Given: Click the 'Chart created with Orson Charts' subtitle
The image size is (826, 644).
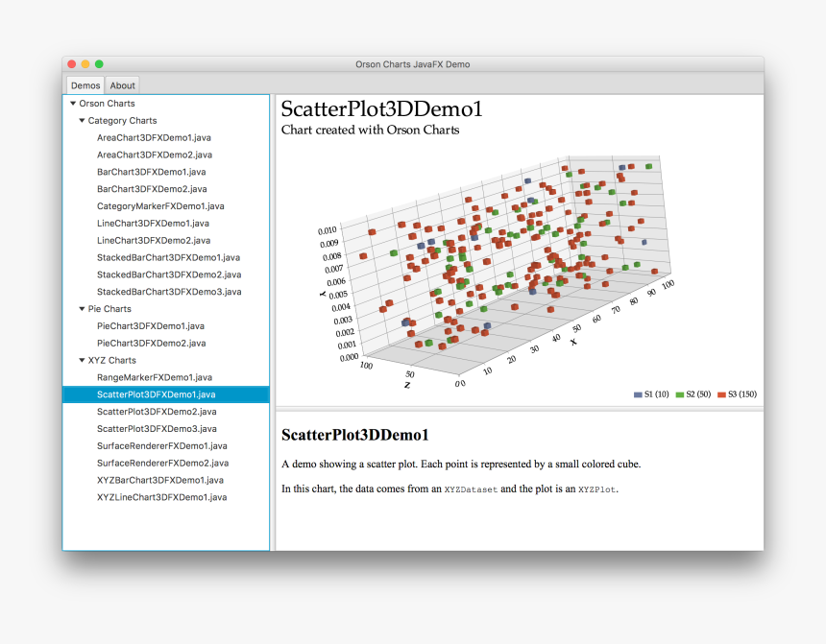Looking at the screenshot, I should click(371, 131).
